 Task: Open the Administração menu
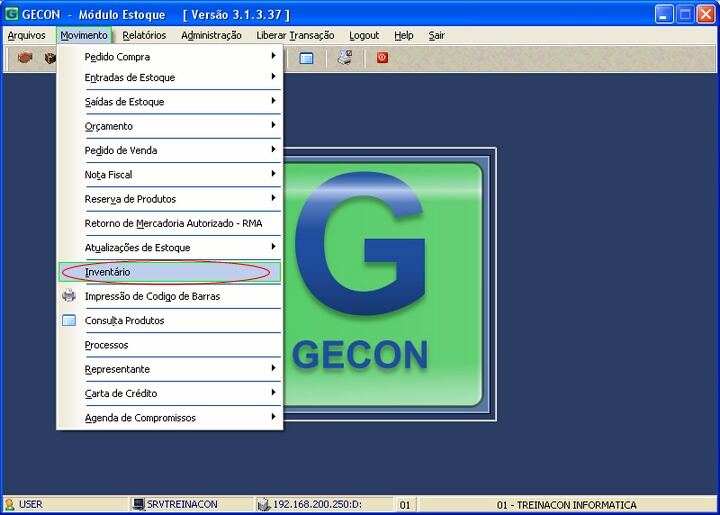tap(211, 35)
